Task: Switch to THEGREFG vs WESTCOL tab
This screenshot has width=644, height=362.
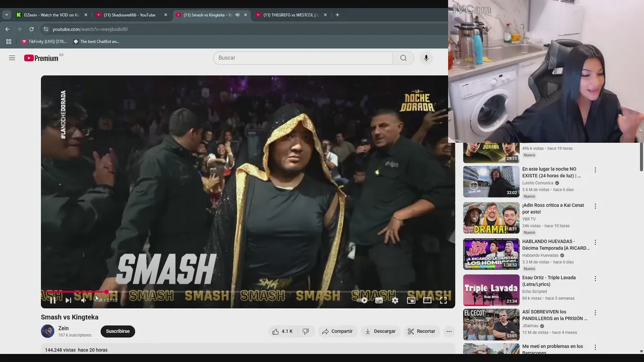Action: point(292,15)
